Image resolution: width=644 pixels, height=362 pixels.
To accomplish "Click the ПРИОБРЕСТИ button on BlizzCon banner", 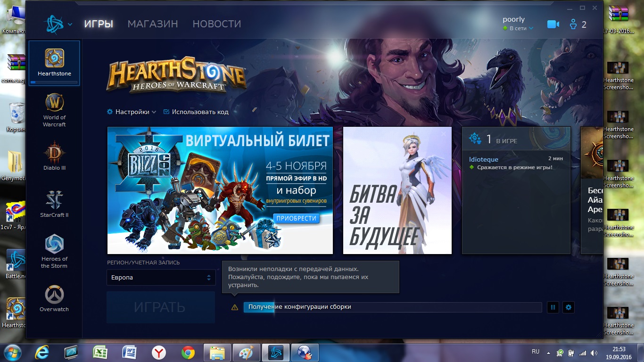I will pyautogui.click(x=296, y=218).
